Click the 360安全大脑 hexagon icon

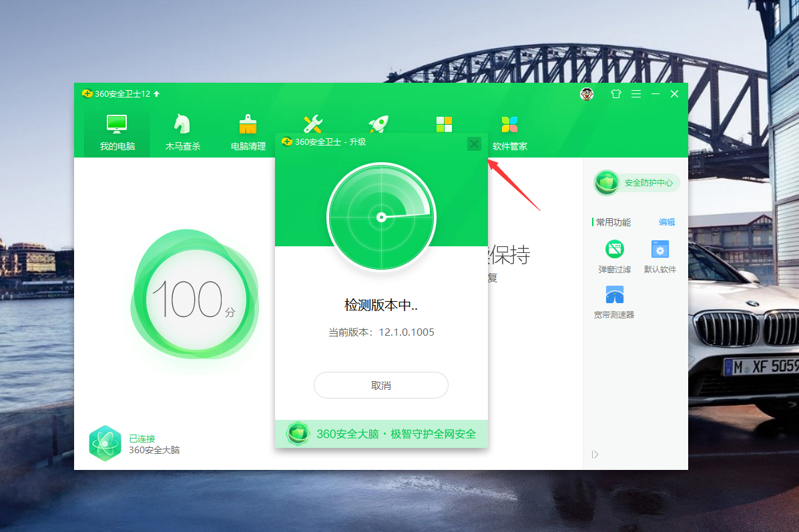pos(105,443)
